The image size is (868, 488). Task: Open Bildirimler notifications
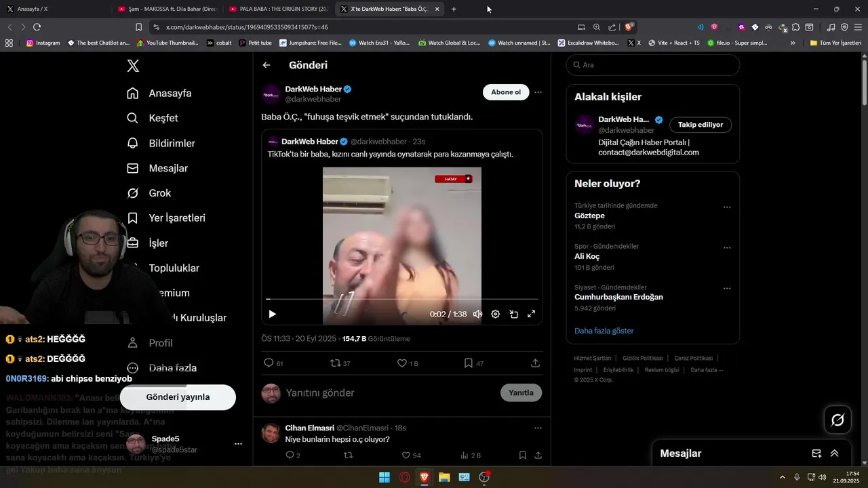tap(161, 143)
